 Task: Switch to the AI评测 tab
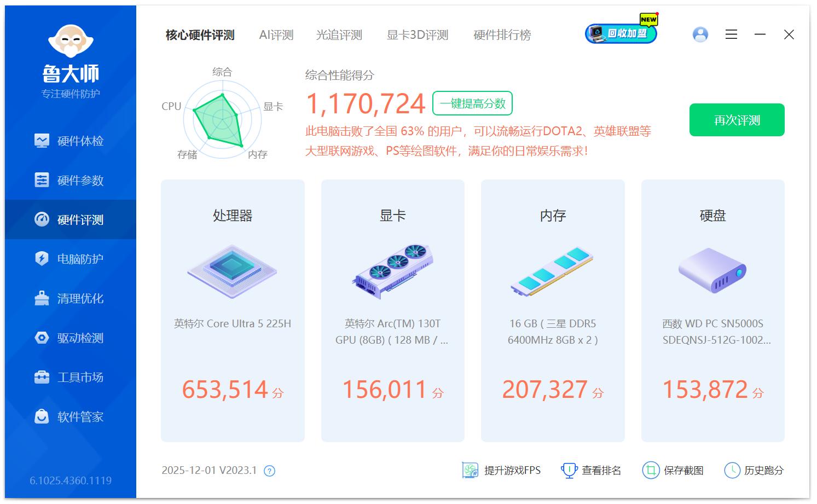coord(276,35)
